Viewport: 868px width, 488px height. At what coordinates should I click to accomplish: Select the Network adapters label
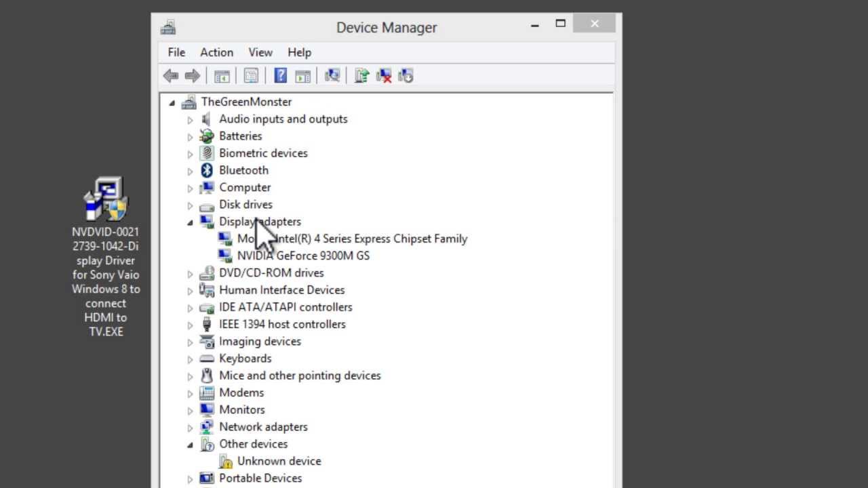point(263,427)
